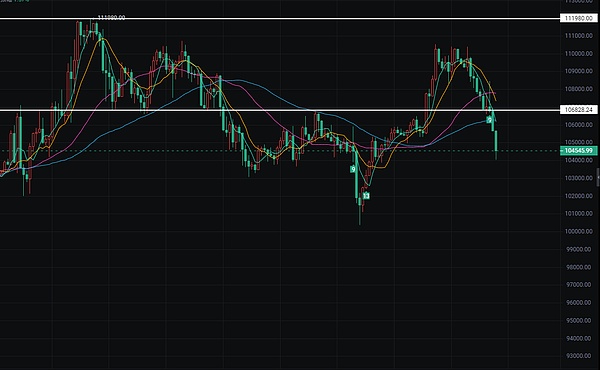
Task: Click the indicator legend text at top-left
Action: pyautogui.click(x=15, y=1)
